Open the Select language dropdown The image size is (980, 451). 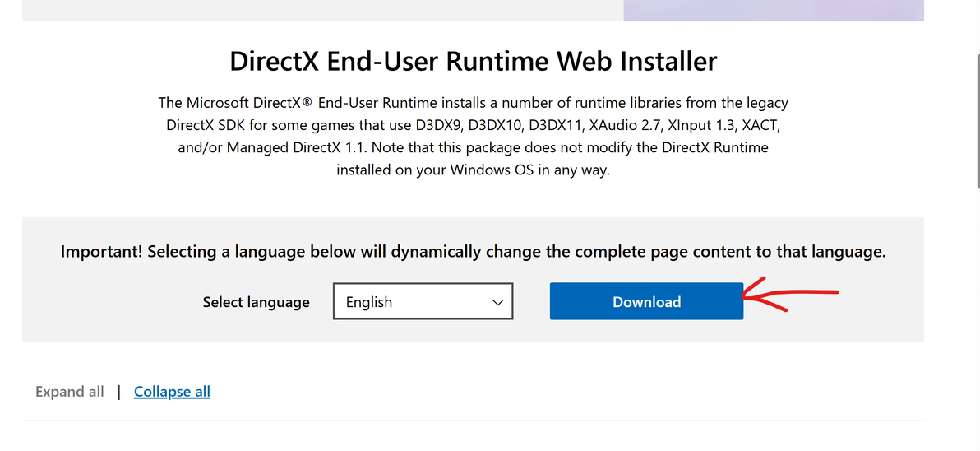coord(423,301)
